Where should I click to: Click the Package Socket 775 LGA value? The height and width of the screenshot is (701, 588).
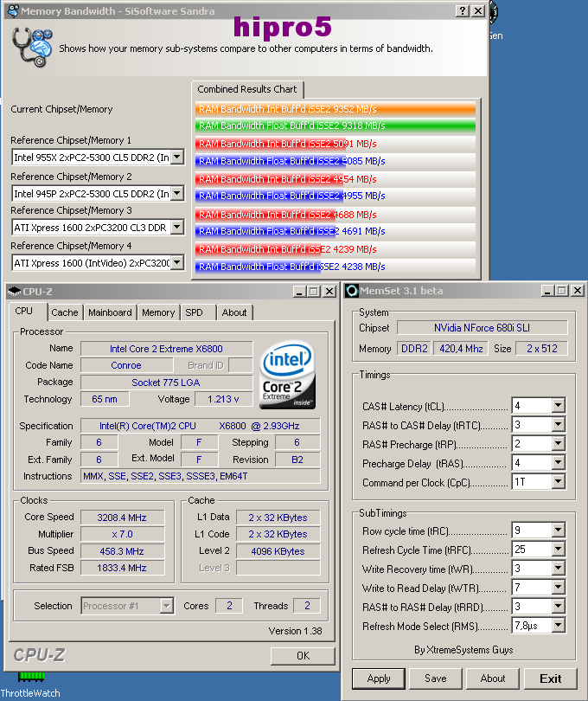(166, 383)
